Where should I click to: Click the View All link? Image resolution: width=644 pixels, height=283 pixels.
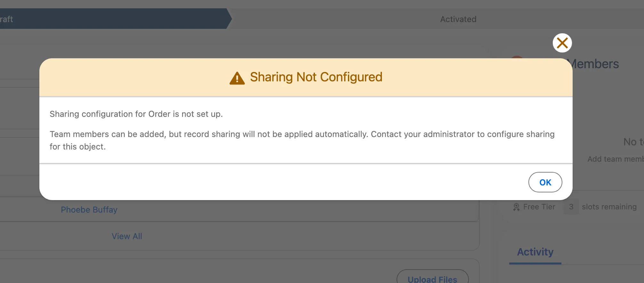[x=127, y=236]
